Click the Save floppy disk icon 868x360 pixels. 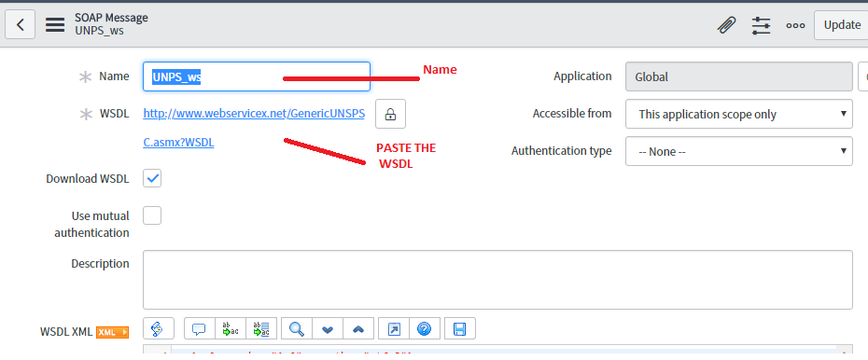459,328
